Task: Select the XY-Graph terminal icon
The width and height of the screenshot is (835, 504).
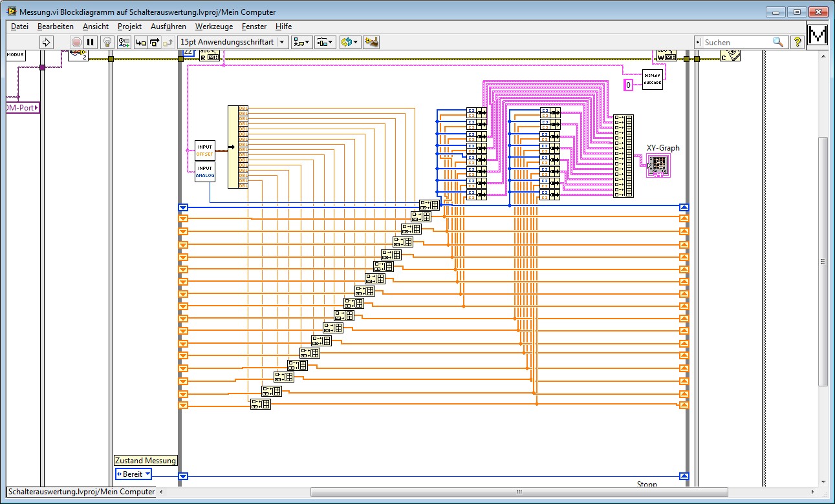Action: 659,165
